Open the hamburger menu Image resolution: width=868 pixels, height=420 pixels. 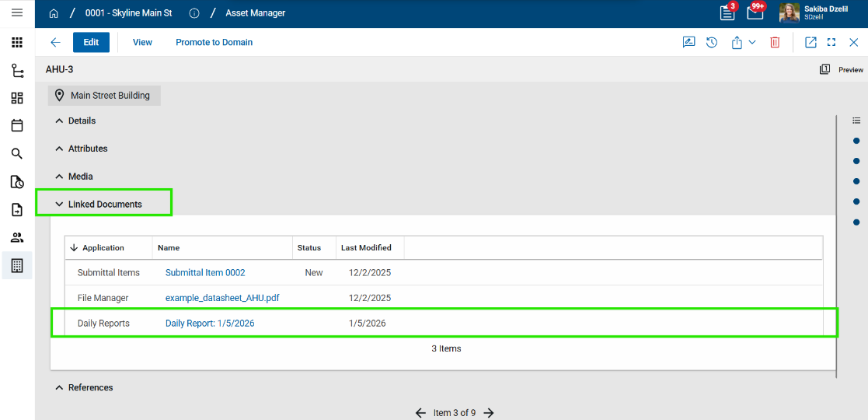point(17,13)
